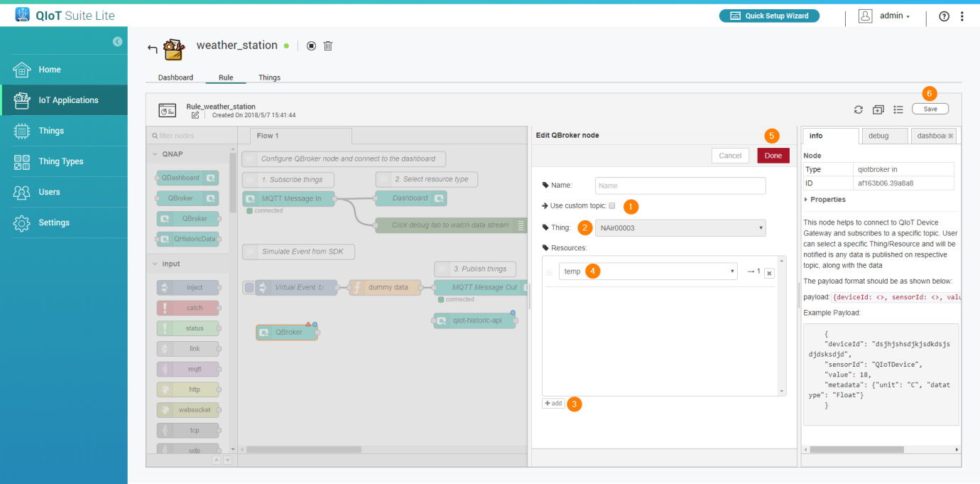
Task: Click the refresh icon in rule toolbar
Action: tap(859, 109)
